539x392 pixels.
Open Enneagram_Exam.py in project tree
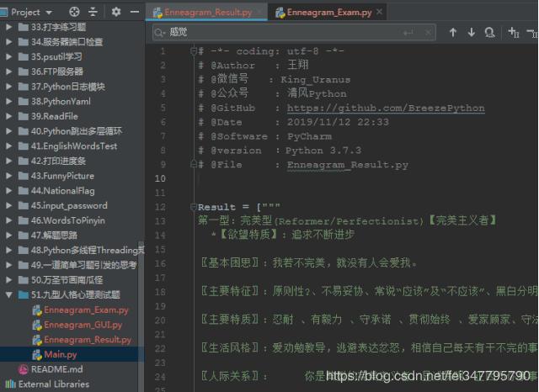click(x=86, y=310)
